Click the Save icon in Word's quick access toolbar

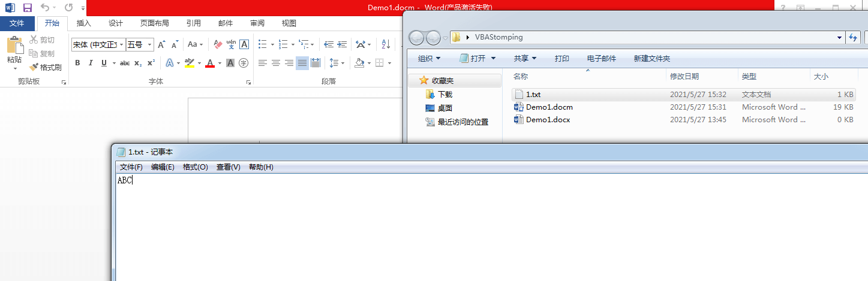click(27, 8)
